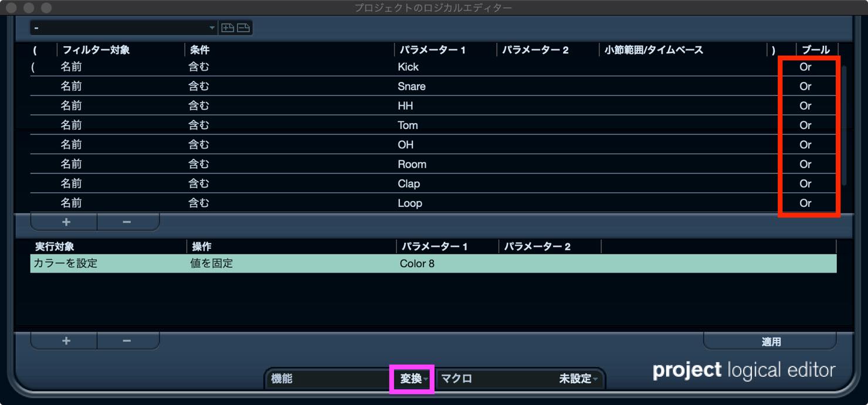
Task: Click the 含む condition in Clap row
Action: [199, 183]
